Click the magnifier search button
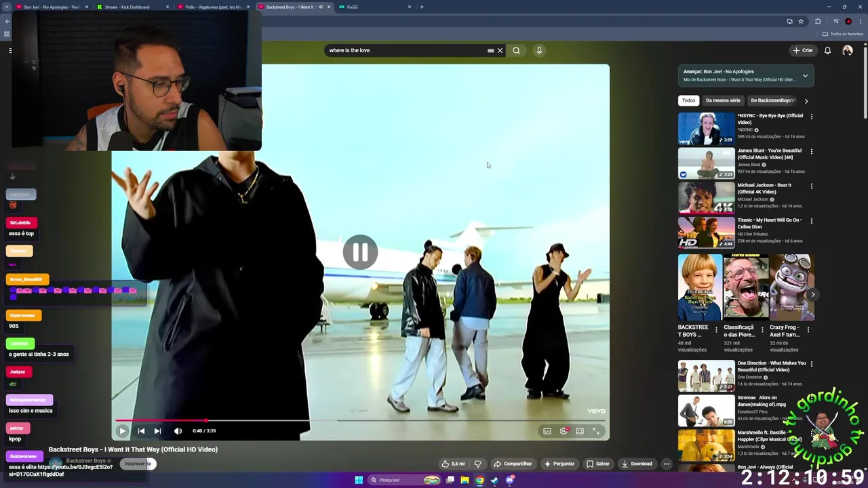 (x=516, y=50)
